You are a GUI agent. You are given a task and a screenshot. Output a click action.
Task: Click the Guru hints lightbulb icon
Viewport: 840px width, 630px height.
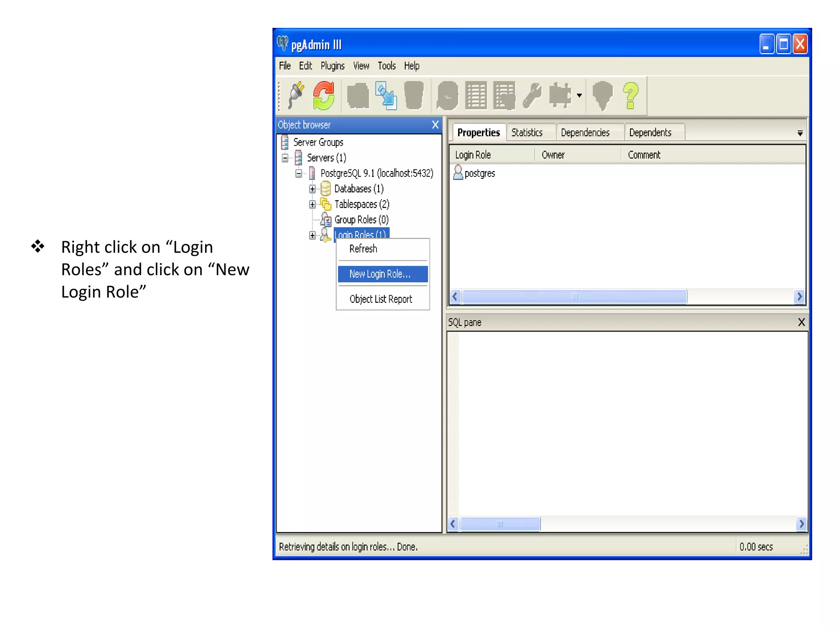coord(603,96)
